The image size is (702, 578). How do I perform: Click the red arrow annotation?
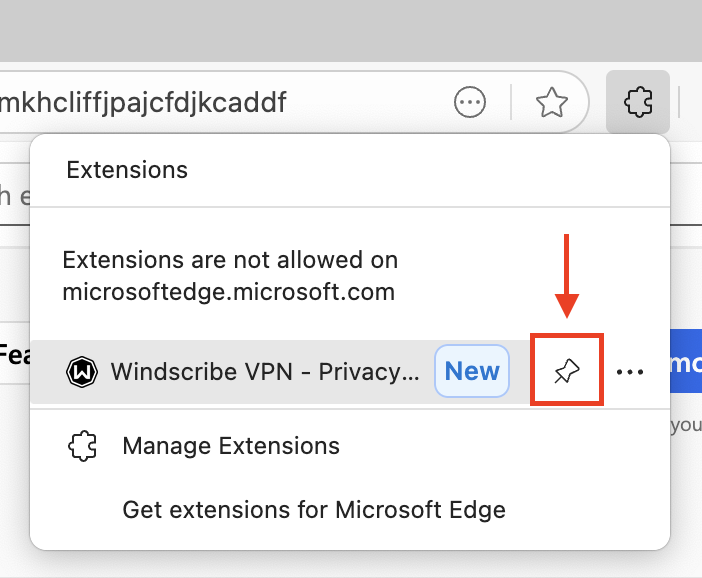pos(567,275)
